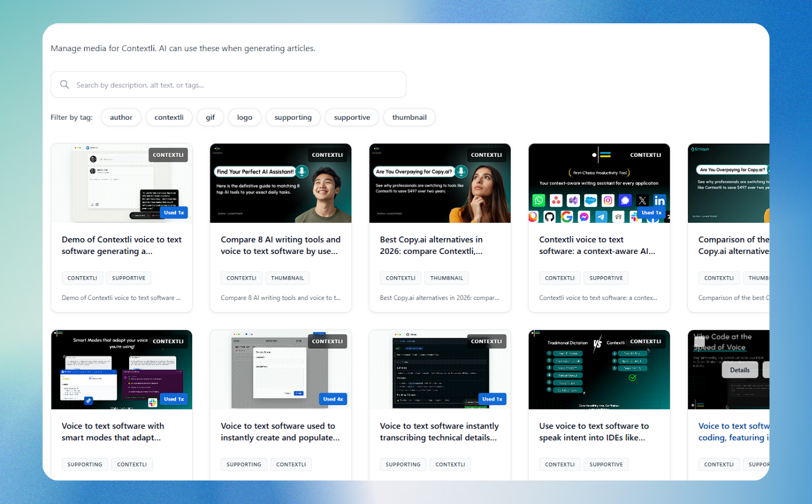Click CONTEXTLI overlay on create and populate image
This screenshot has height=504, width=812.
[x=328, y=341]
